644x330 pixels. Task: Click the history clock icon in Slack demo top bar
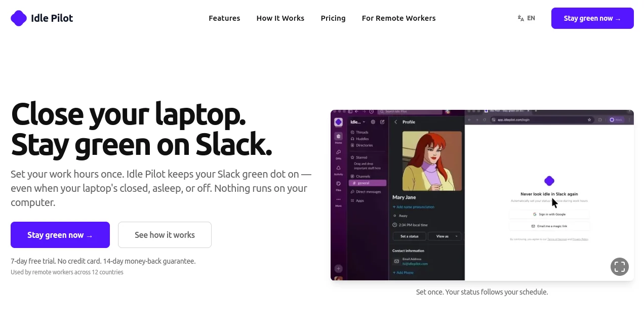coord(371,111)
